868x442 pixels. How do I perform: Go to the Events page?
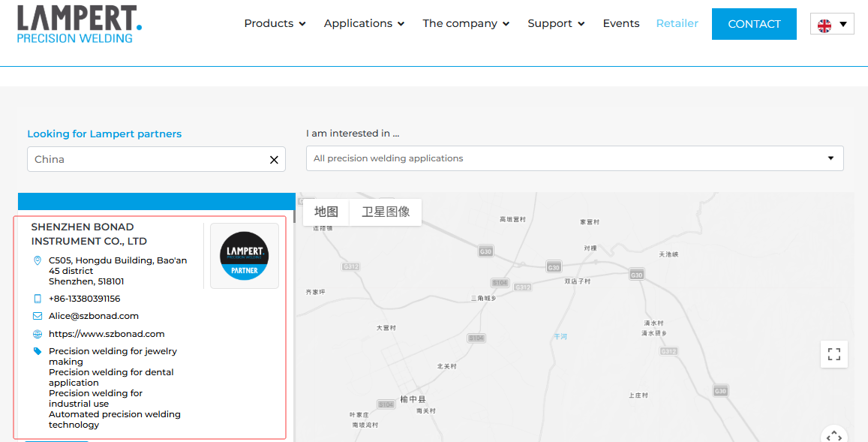621,23
